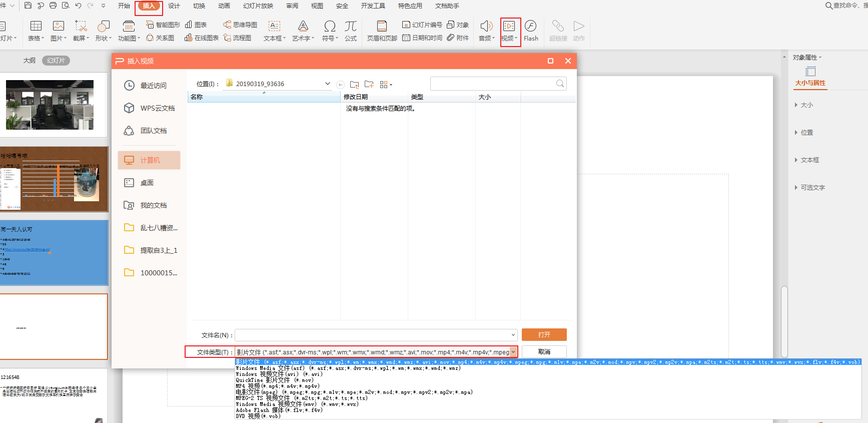Insert a Relation diagram (关系图)
This screenshot has height=423, width=868.
(x=160, y=38)
